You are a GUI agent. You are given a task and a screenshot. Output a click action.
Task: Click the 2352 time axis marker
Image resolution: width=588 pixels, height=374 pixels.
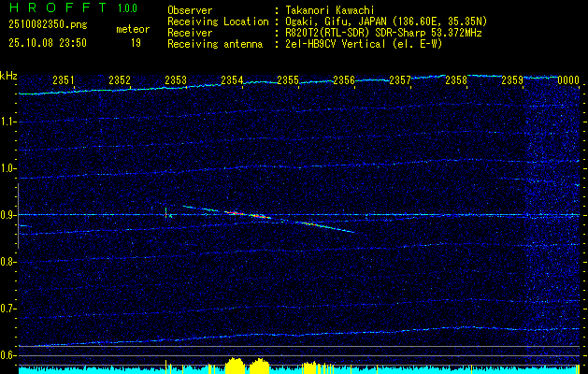(120, 79)
